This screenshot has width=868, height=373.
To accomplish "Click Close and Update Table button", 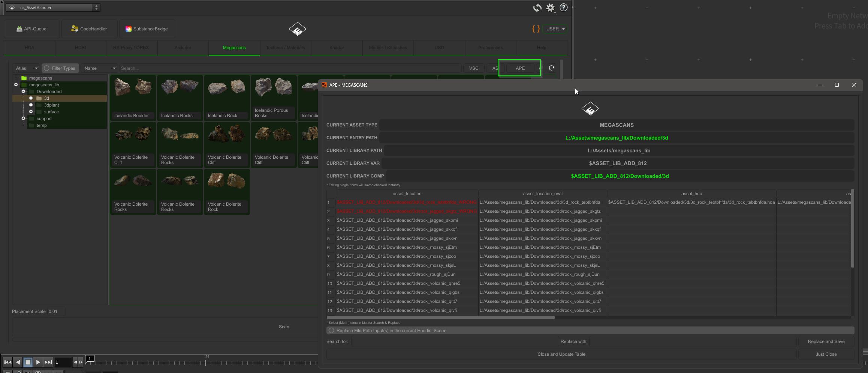I will point(561,354).
